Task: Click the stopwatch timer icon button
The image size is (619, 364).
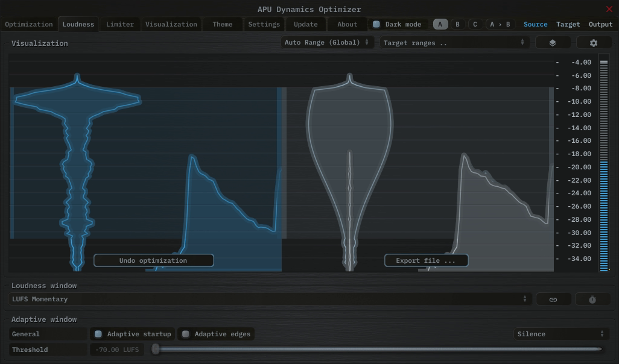Action: tap(592, 300)
